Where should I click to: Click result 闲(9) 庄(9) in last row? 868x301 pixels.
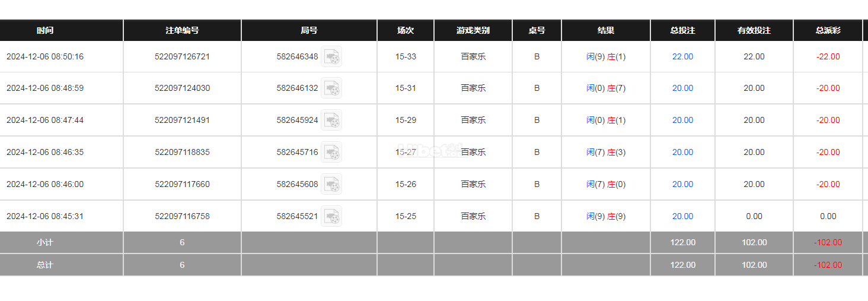coord(606,217)
